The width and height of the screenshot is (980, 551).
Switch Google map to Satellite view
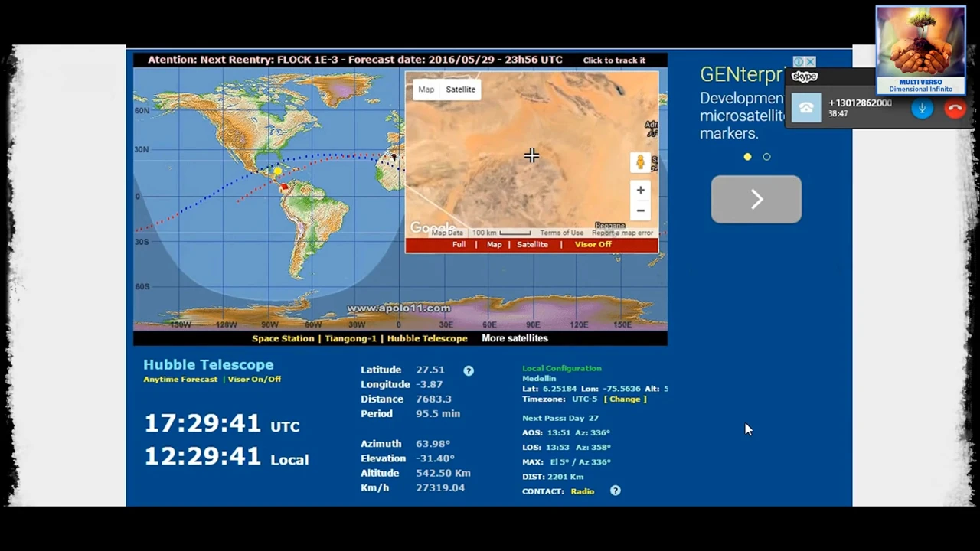tap(460, 90)
